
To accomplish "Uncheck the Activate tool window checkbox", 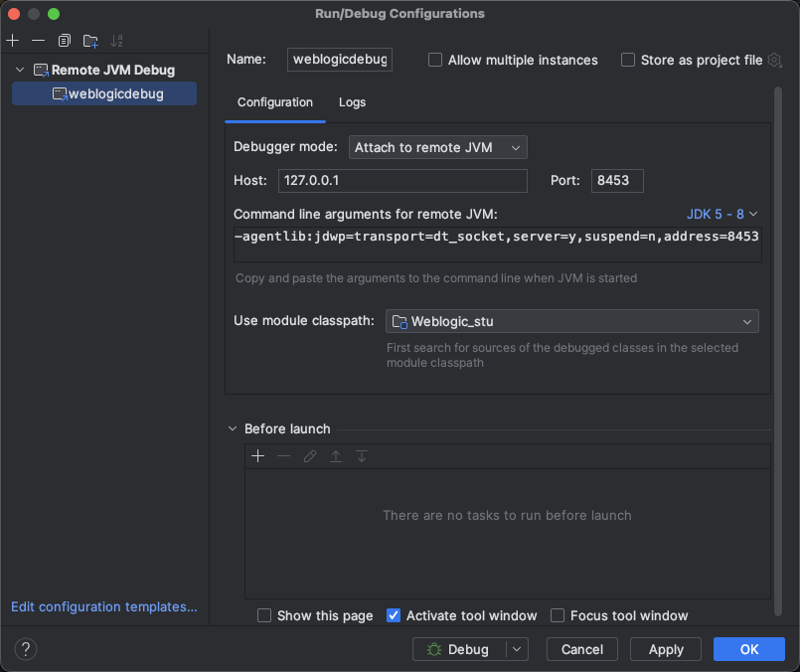I will coord(394,615).
